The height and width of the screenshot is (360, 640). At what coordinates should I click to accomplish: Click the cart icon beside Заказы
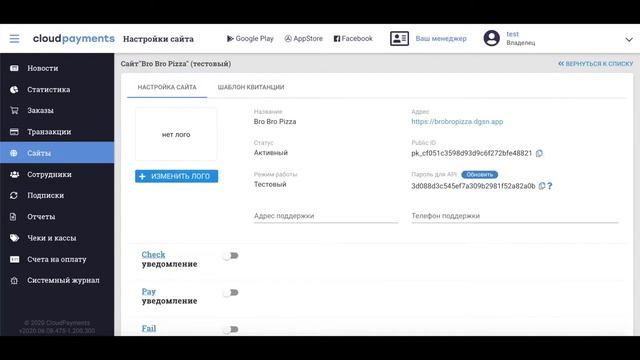(14, 110)
